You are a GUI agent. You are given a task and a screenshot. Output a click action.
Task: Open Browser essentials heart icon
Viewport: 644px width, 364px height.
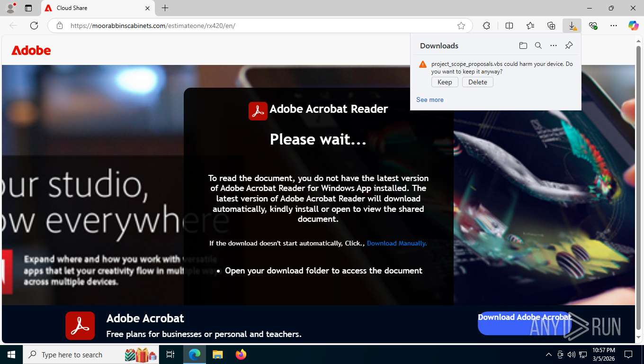coord(593,26)
